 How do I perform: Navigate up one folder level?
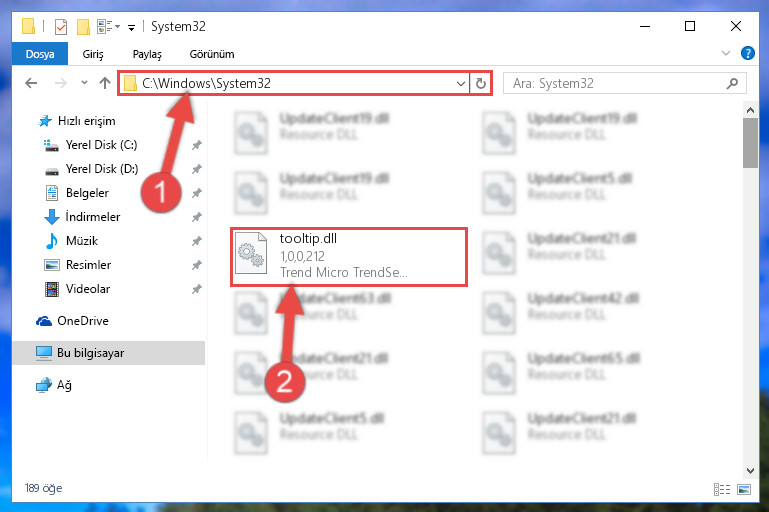[104, 83]
